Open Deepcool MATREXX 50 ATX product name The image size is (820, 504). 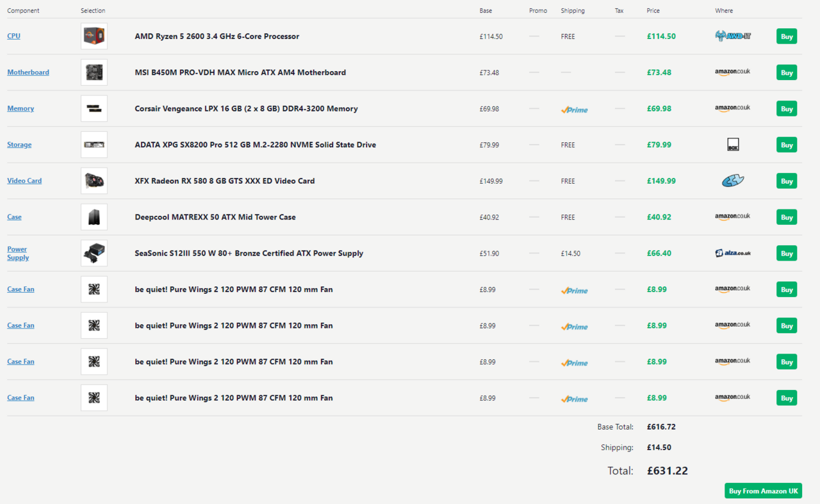pyautogui.click(x=215, y=217)
